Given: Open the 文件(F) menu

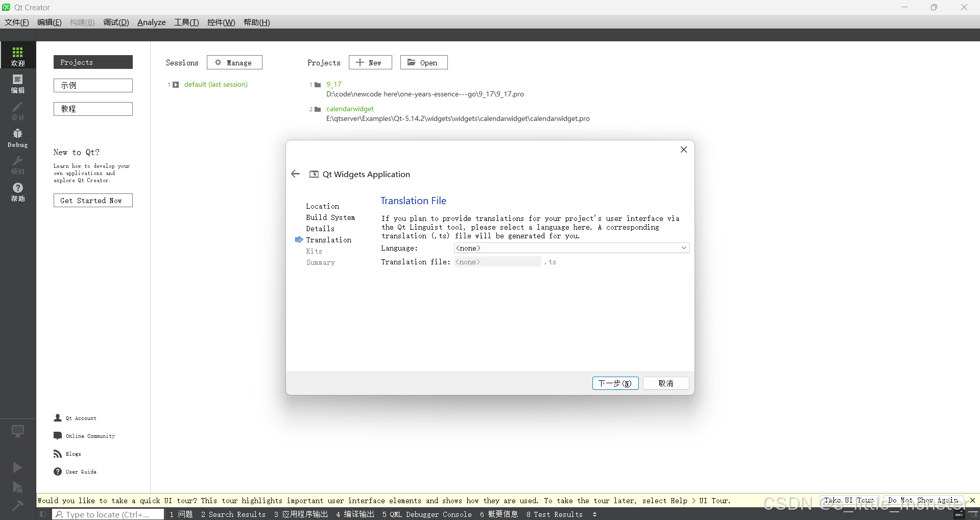Looking at the screenshot, I should tap(17, 22).
